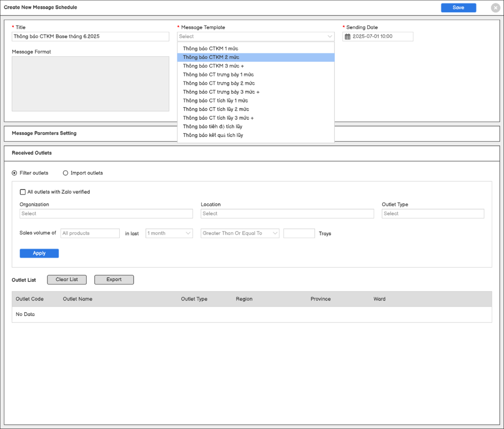Select the Import outlets radio option
504x429 pixels.
66,173
